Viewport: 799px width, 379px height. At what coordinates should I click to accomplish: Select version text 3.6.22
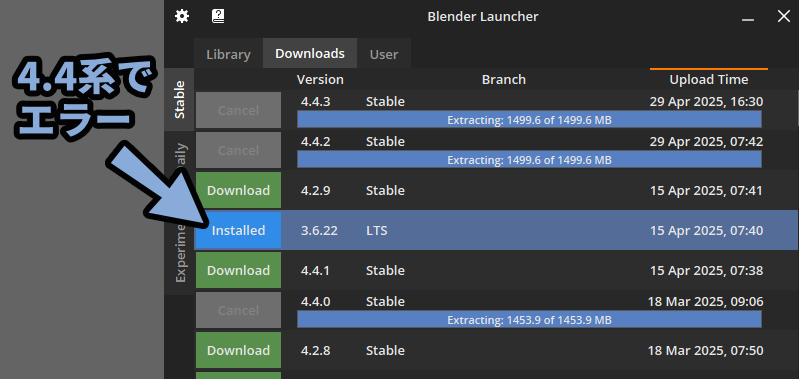point(319,231)
